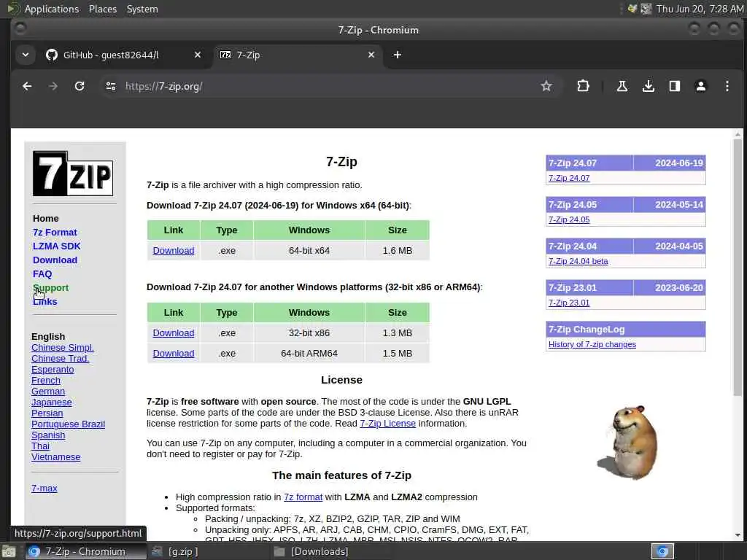
Task: Click the address bar URL field
Action: 329,86
